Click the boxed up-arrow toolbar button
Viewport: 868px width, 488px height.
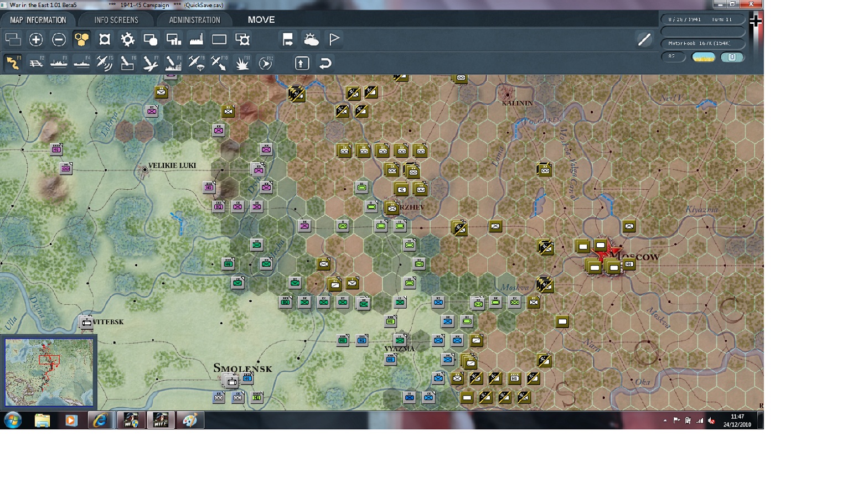point(302,63)
